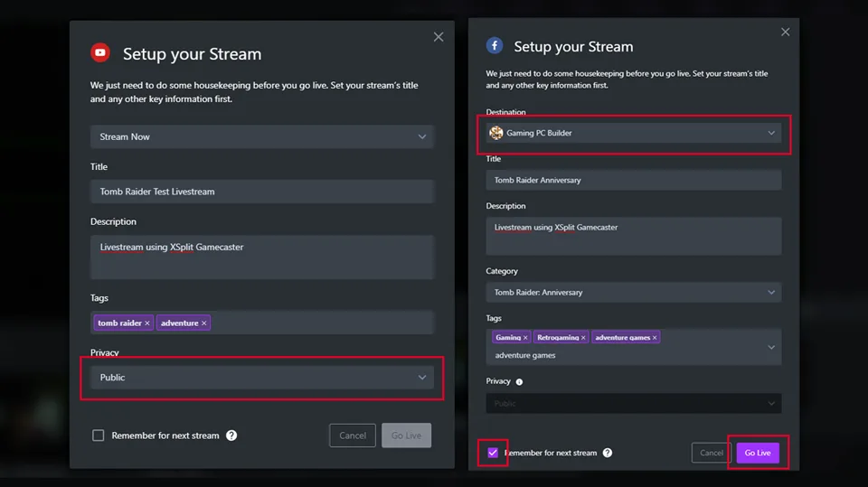Show help for Remember option in Facebook dialog

click(x=608, y=453)
